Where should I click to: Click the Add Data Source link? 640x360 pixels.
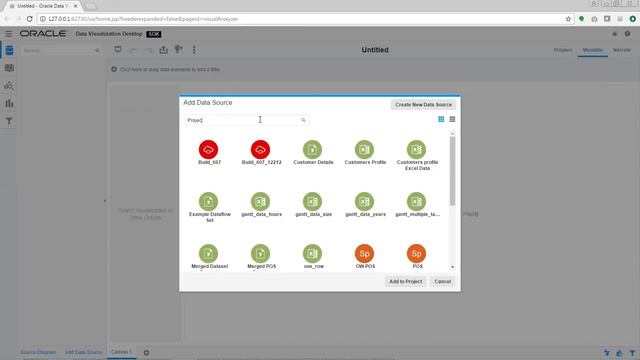tap(84, 352)
